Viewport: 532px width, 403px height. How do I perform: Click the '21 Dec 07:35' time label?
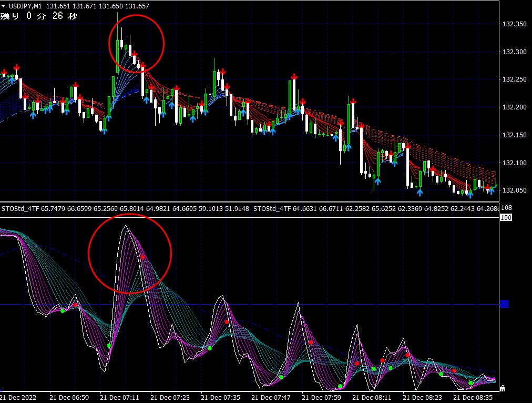(221, 398)
